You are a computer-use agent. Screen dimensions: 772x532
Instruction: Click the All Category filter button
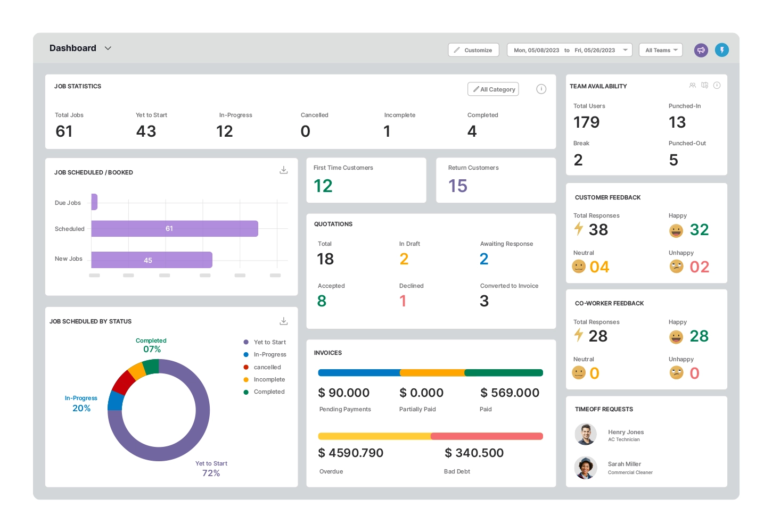(x=493, y=89)
